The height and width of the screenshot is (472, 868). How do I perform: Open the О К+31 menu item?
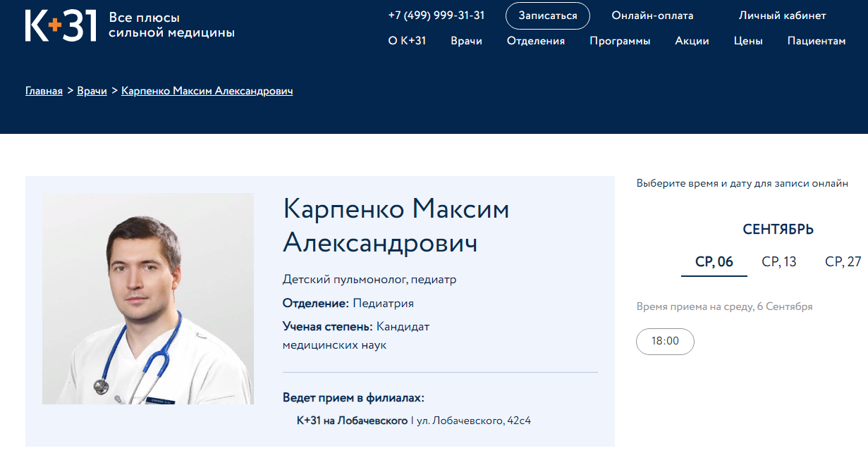pyautogui.click(x=407, y=41)
